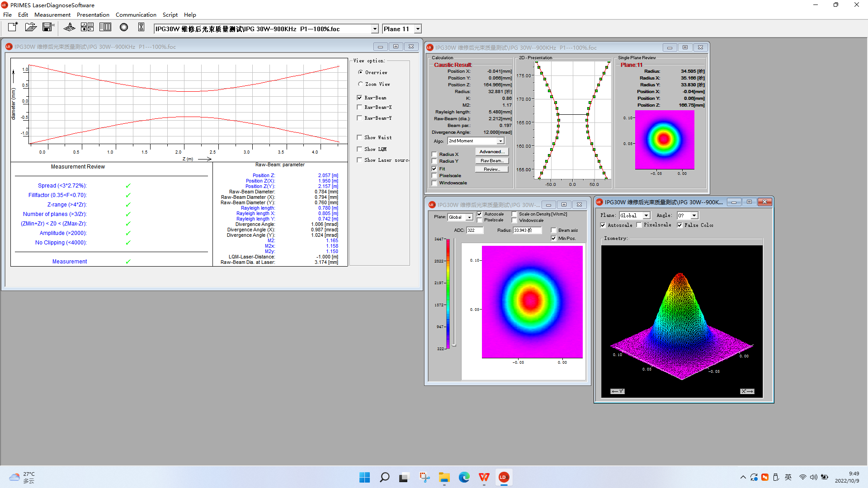Expand the Plane 11 dropdown
Screen dimensions: 868x488
coord(418,29)
